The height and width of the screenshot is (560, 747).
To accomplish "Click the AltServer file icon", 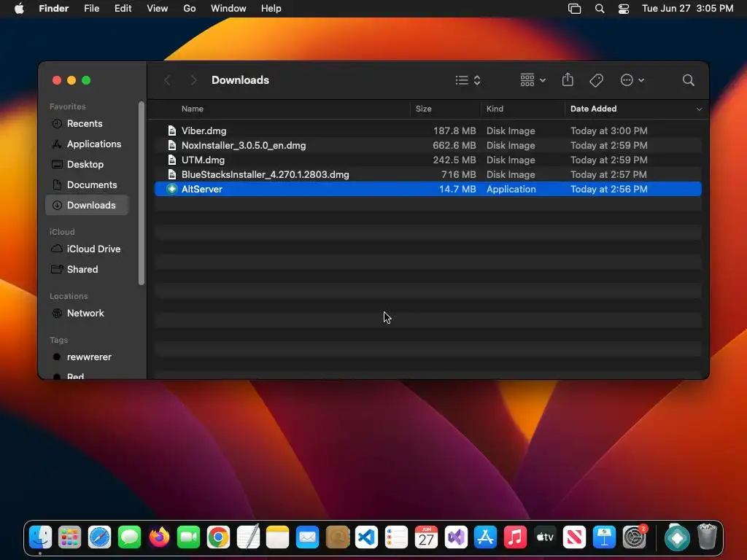I will (x=172, y=189).
